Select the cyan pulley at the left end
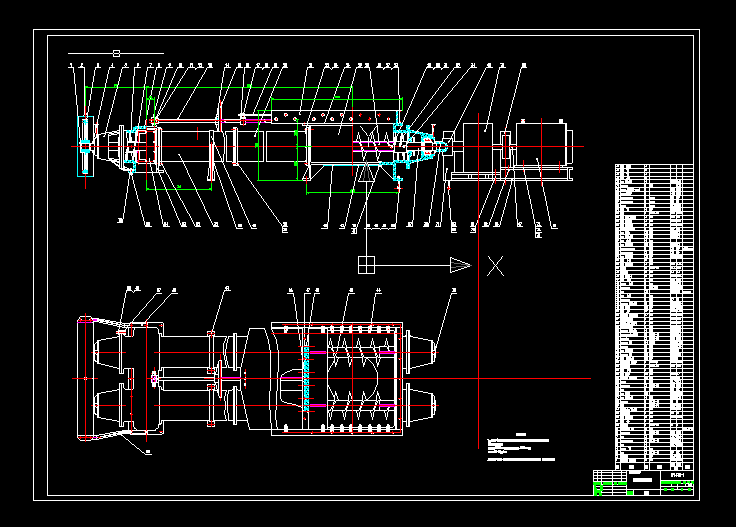736x527 pixels. [85, 146]
